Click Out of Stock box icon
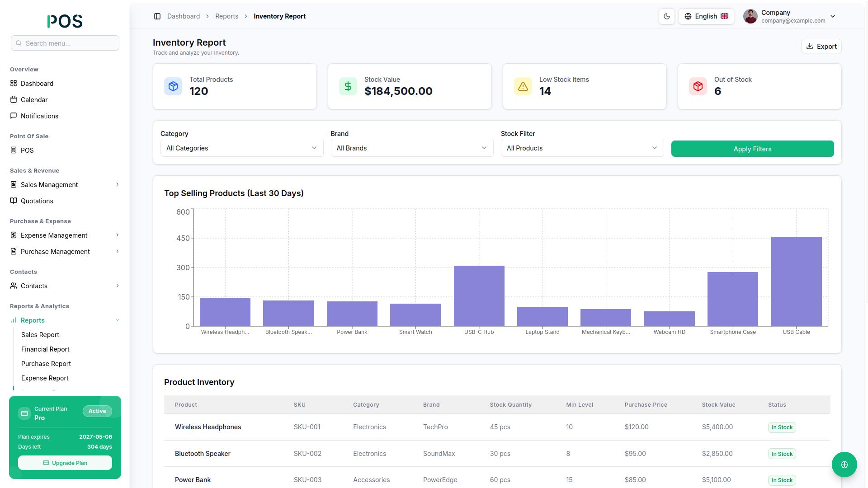868x488 pixels. pyautogui.click(x=698, y=86)
